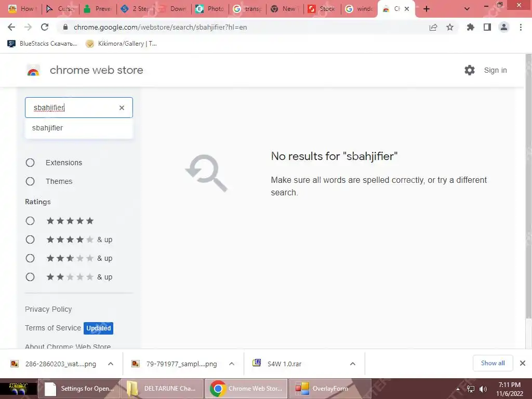532x399 pixels.
Task: Open the Terms of Service link
Action: (53, 328)
